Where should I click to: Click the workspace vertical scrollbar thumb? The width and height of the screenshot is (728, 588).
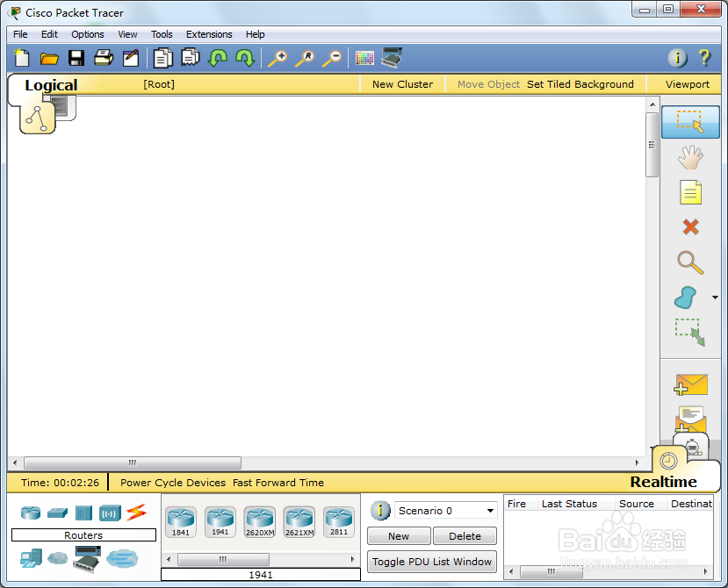[652, 145]
